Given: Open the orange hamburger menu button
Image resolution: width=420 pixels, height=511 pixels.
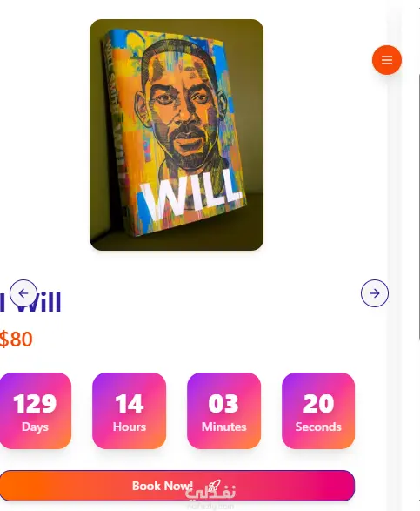Looking at the screenshot, I should coord(387,60).
